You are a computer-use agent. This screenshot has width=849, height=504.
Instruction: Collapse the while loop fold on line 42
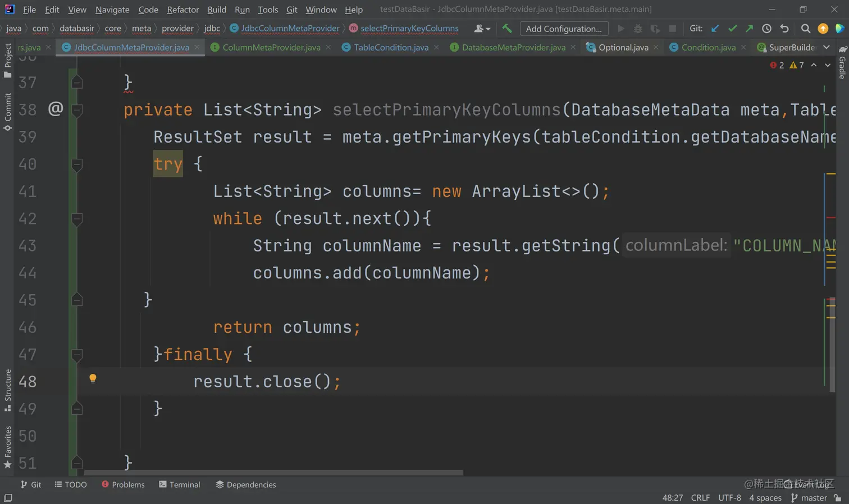pyautogui.click(x=77, y=219)
